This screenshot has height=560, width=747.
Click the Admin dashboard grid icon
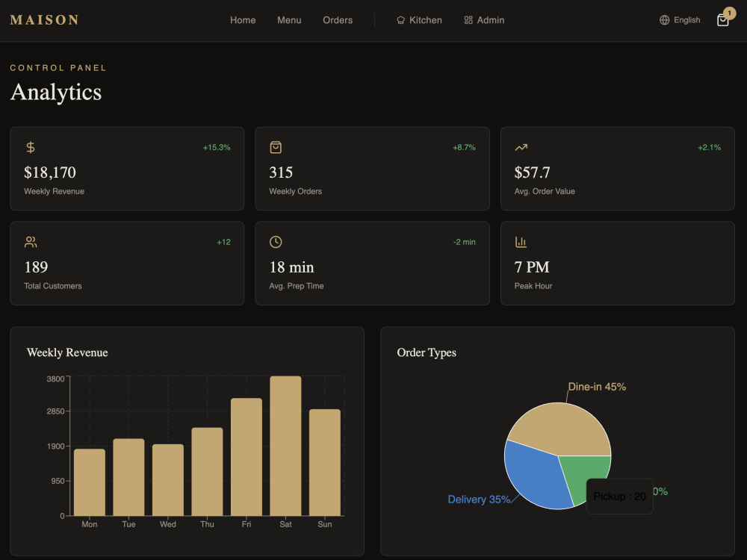pyautogui.click(x=468, y=20)
